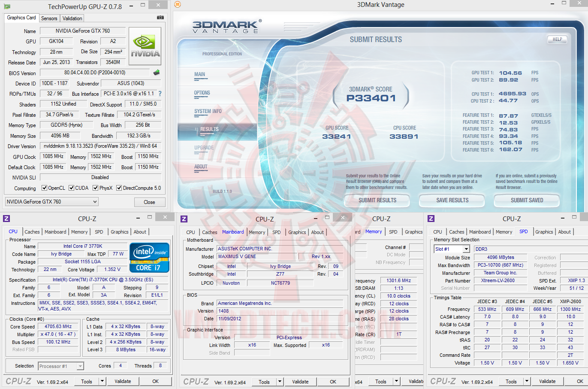This screenshot has width=588, height=389.
Task: Click the GPU-Z Name field 'NVIDIA GeForce GTX 760'
Action: pos(83,31)
